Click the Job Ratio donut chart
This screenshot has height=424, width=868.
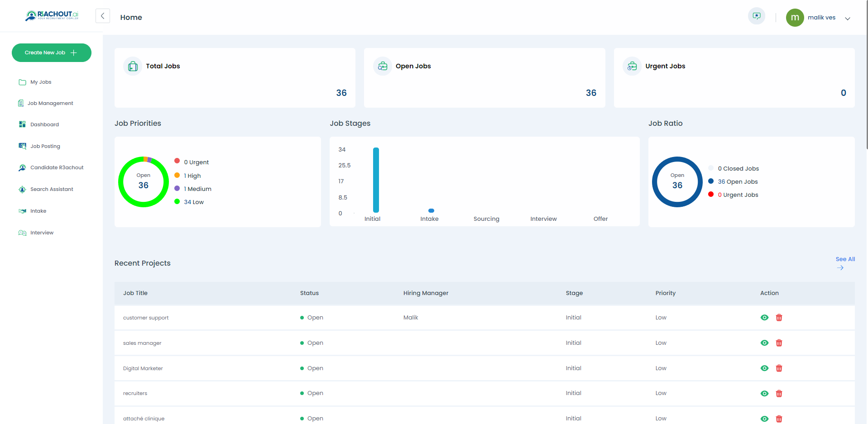pos(677,182)
